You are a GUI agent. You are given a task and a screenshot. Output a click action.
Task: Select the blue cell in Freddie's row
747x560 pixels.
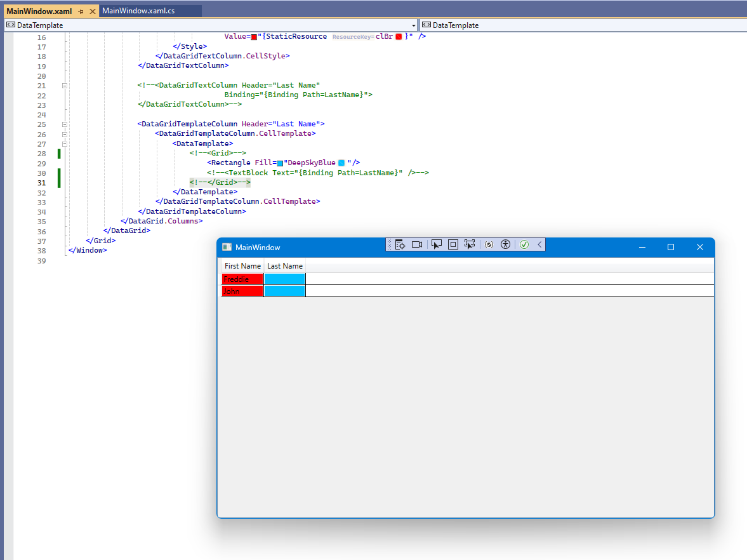pos(284,279)
